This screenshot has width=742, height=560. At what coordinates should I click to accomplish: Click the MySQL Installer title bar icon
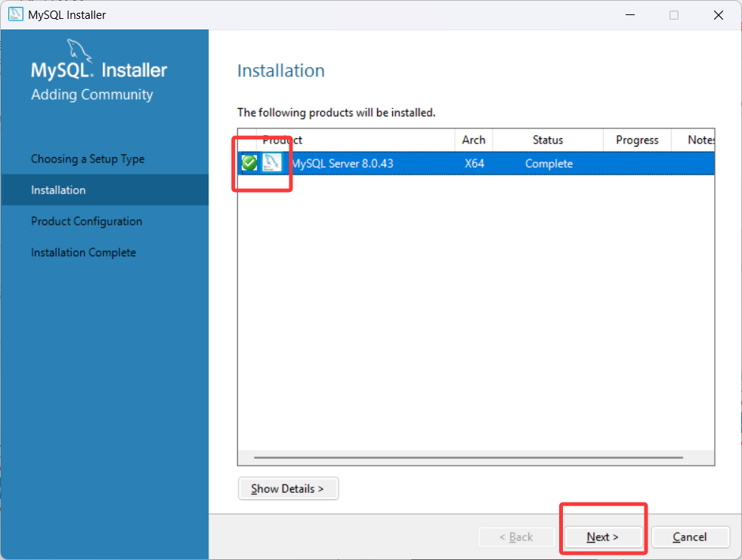tap(15, 14)
